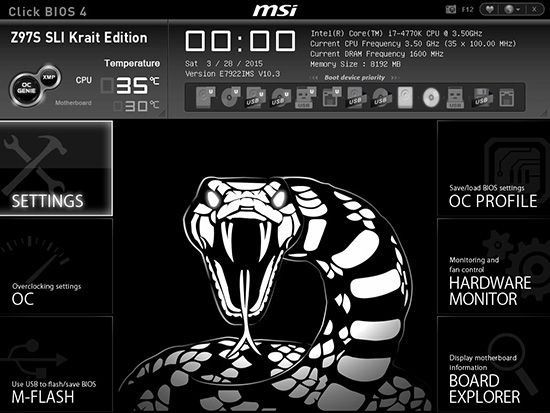Select the UEFI USB key boot icon

(x=306, y=97)
